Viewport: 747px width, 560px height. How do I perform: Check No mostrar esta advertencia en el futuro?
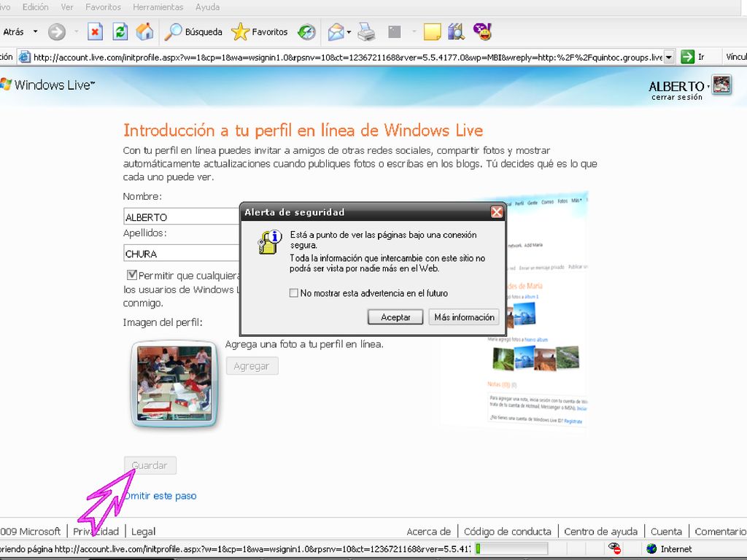tap(294, 293)
